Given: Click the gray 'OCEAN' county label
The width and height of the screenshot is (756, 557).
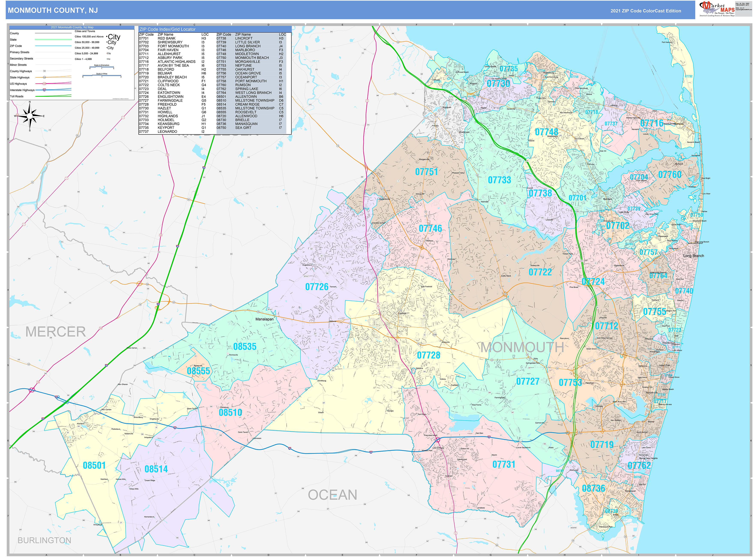Looking at the screenshot, I should click(x=332, y=495).
